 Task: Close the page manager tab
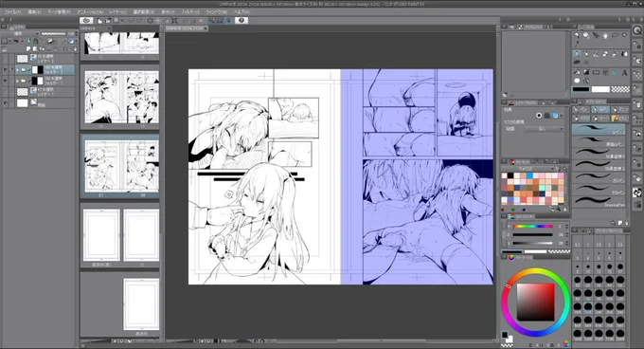[109, 28]
